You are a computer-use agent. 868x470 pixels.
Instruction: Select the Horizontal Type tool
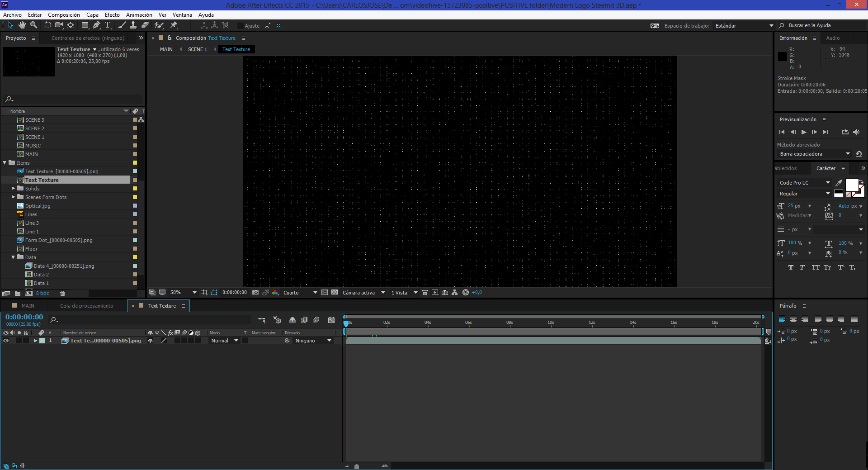pos(108,25)
